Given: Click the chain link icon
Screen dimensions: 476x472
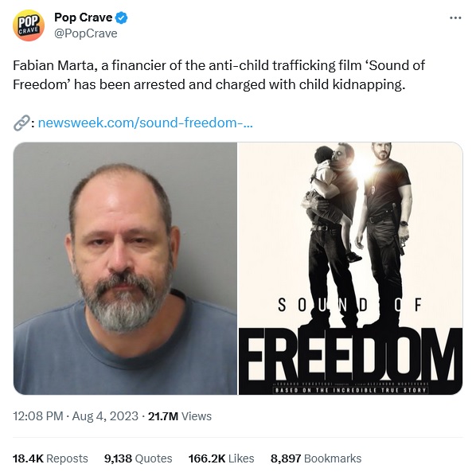Looking at the screenshot, I should pos(21,123).
